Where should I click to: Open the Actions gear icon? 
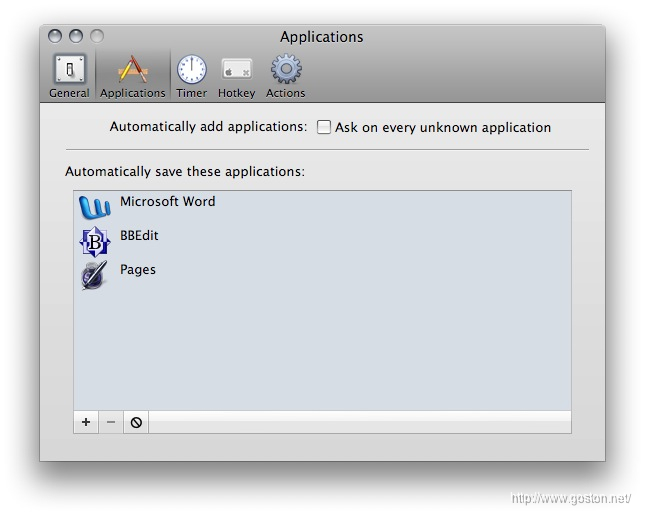tap(286, 70)
